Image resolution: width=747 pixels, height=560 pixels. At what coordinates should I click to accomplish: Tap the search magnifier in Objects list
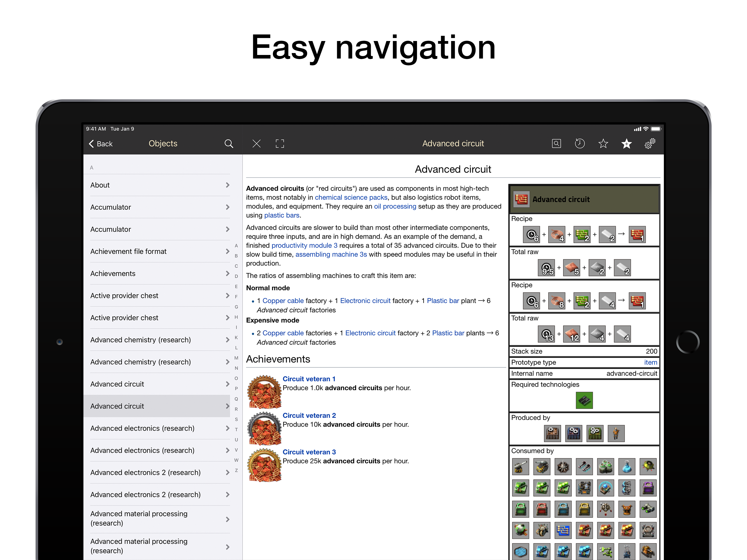229,144
